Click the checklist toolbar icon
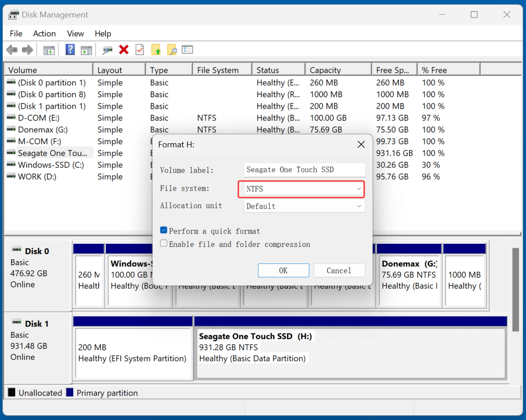This screenshot has width=526, height=420. pos(187,50)
